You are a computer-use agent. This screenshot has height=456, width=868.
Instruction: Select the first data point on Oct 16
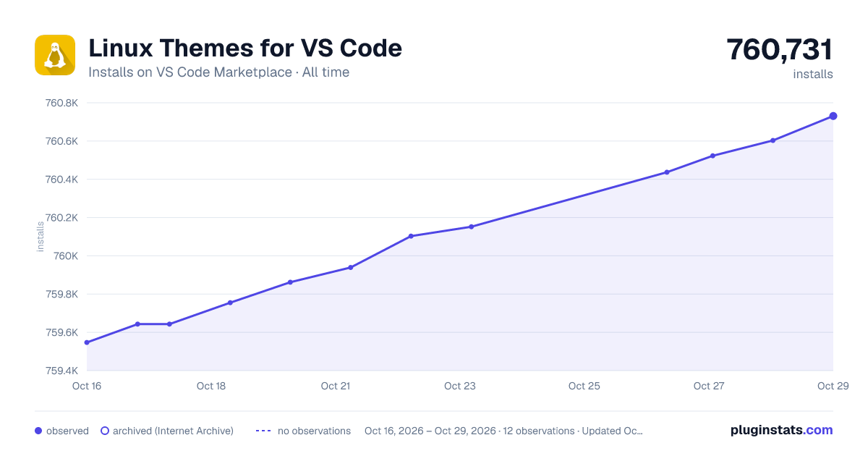pos(87,342)
